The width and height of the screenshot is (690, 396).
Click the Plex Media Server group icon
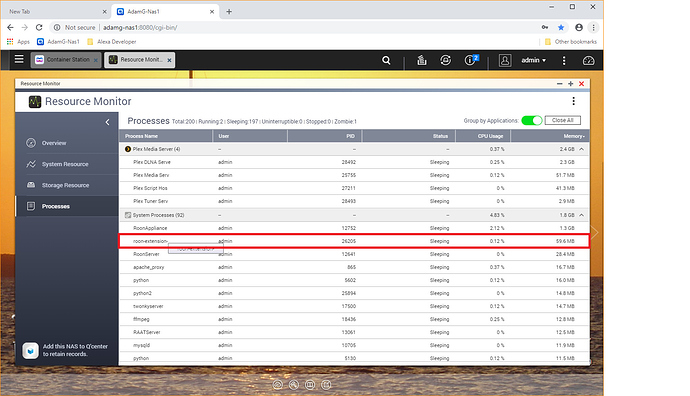pos(128,149)
